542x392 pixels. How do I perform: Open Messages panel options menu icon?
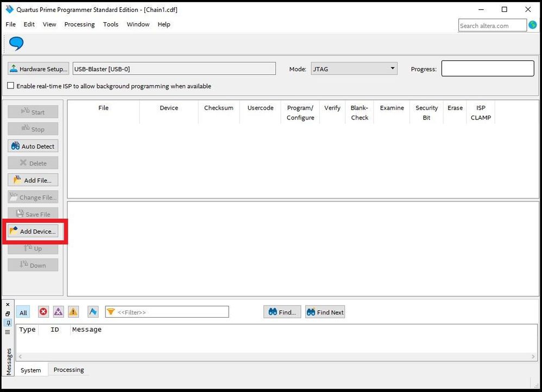tap(8, 332)
